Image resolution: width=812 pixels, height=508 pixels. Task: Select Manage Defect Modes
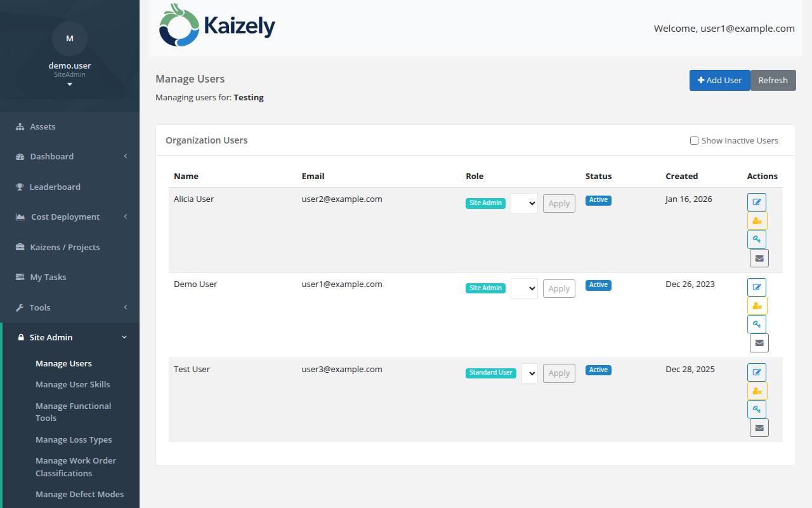pyautogui.click(x=80, y=494)
